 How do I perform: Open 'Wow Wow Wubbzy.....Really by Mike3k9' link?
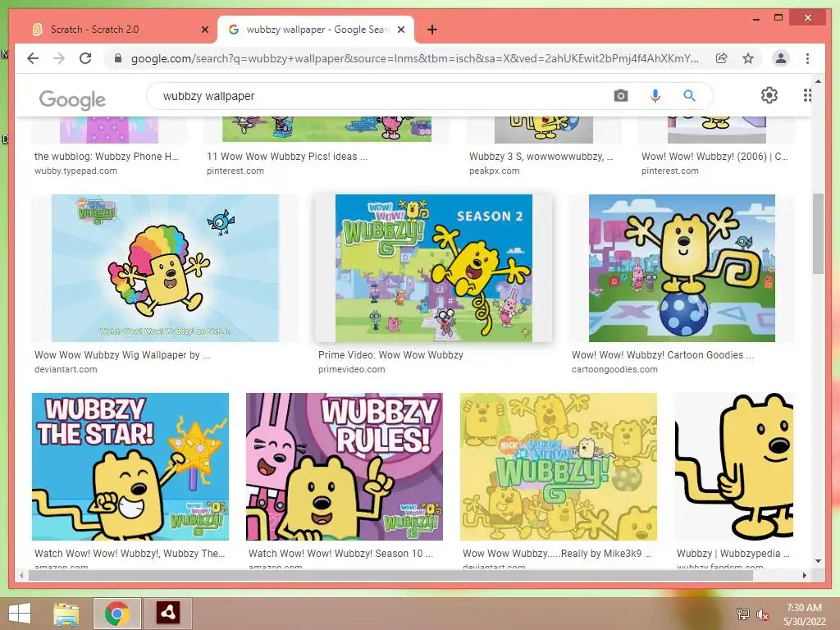[x=557, y=554]
